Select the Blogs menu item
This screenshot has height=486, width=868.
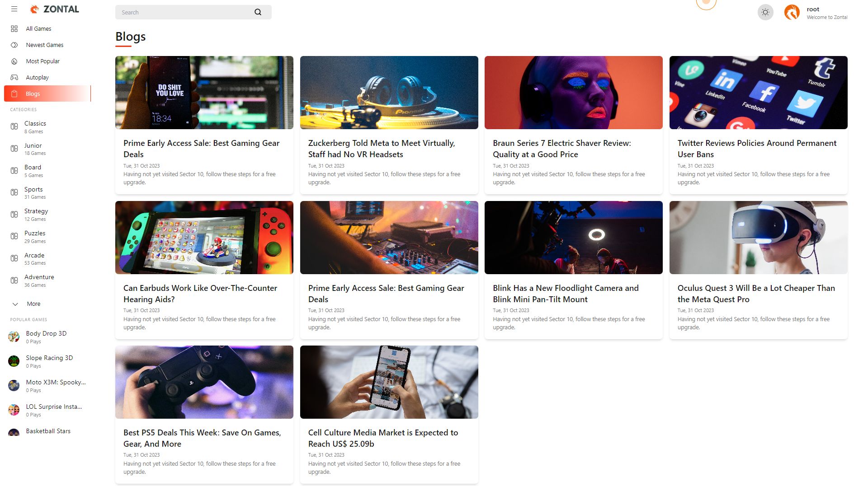click(x=47, y=93)
